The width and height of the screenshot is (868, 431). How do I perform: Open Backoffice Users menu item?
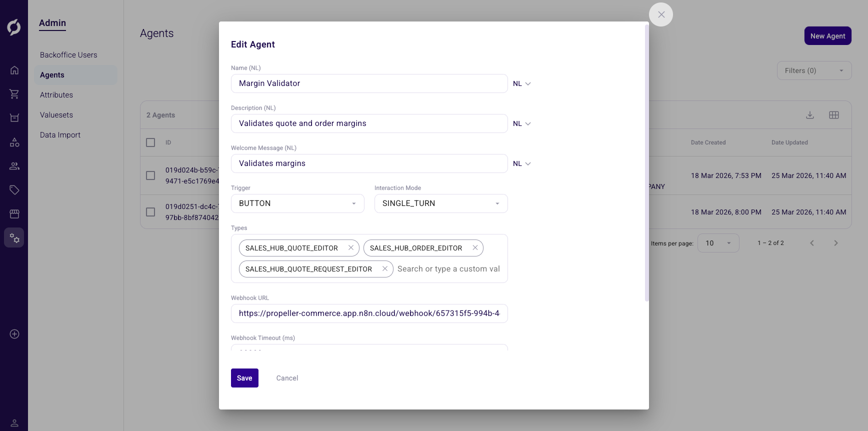[x=68, y=55]
